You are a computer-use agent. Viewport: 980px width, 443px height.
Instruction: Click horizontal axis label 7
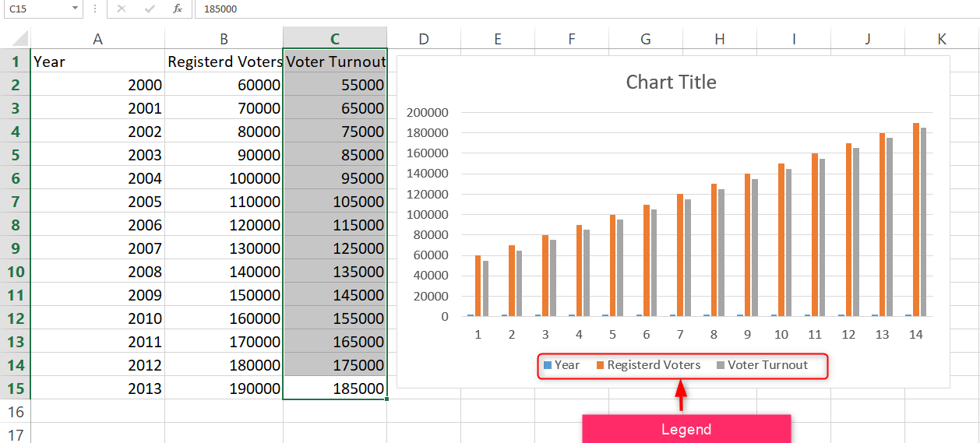pos(680,334)
